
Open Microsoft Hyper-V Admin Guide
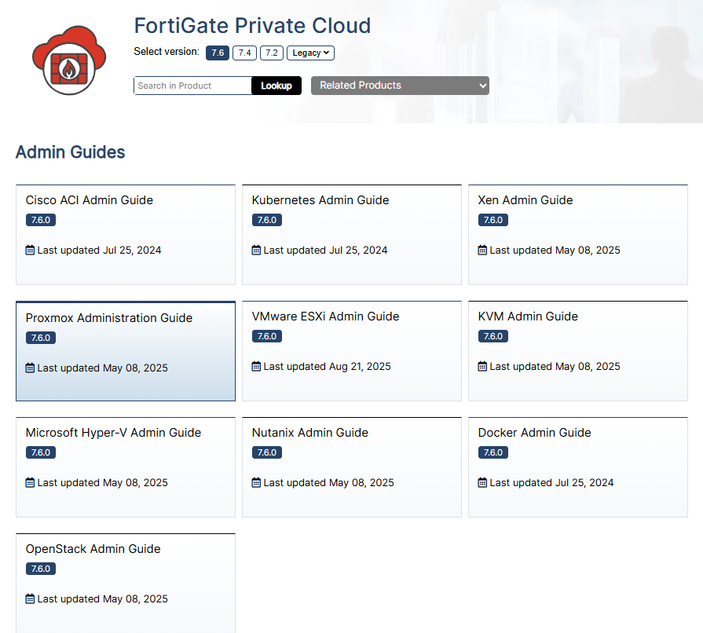tap(113, 433)
